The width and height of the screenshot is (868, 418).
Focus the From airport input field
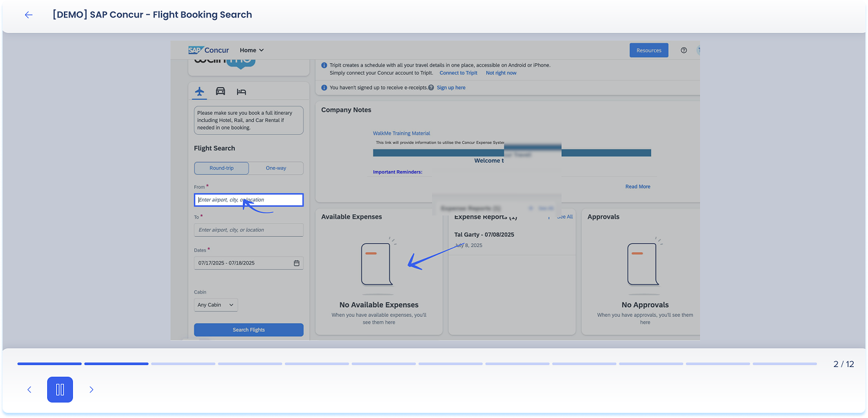[249, 200]
